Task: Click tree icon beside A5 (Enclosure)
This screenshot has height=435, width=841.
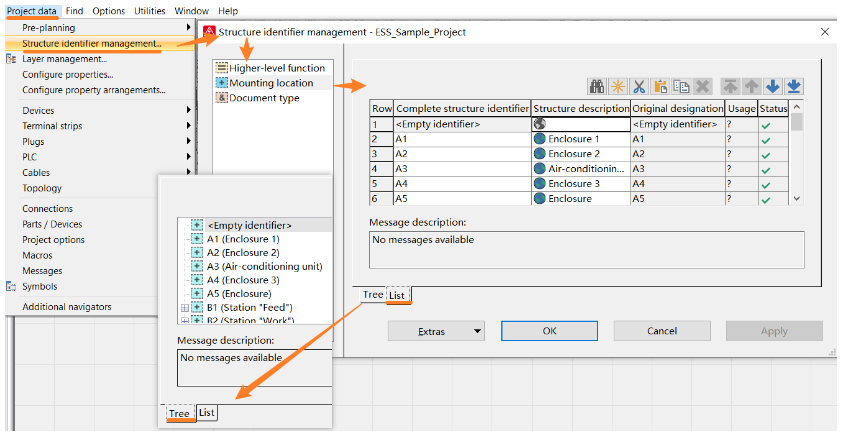Action: point(197,293)
